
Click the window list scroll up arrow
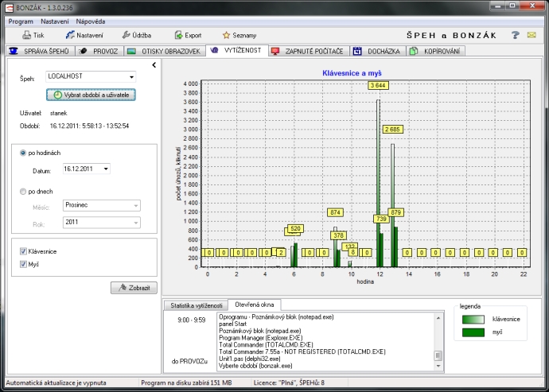tap(438, 317)
